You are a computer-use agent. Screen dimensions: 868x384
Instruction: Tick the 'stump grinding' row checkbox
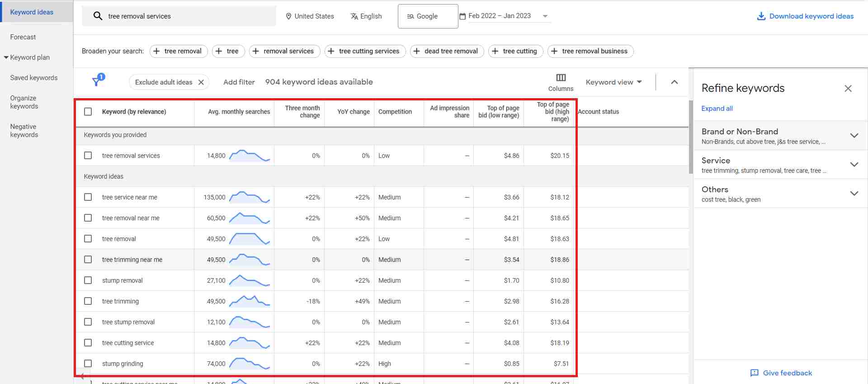tap(88, 364)
